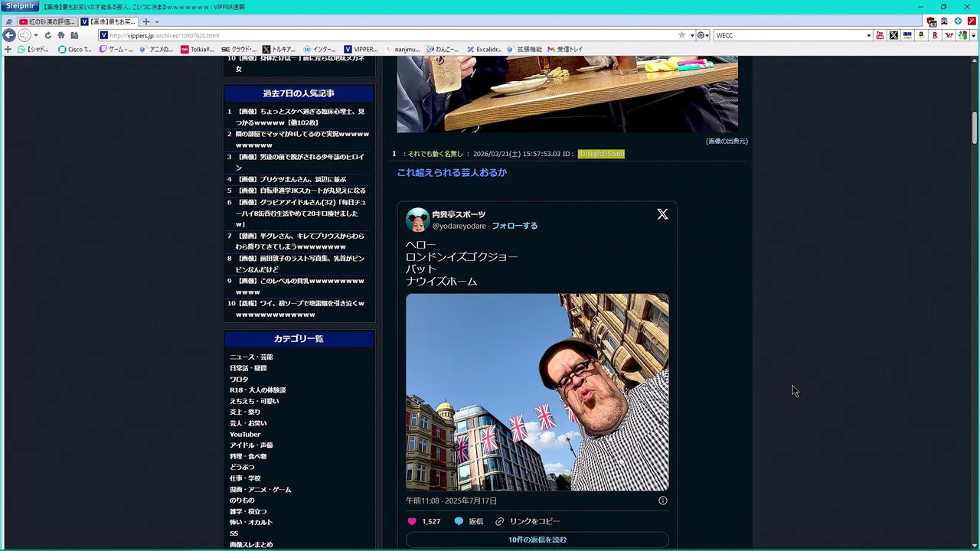Open the new-tab options dropdown arrow
The width and height of the screenshot is (980, 551).
tap(157, 21)
